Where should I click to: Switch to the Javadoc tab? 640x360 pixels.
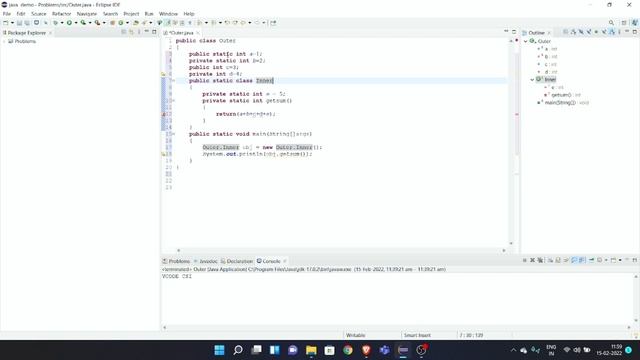click(206, 261)
